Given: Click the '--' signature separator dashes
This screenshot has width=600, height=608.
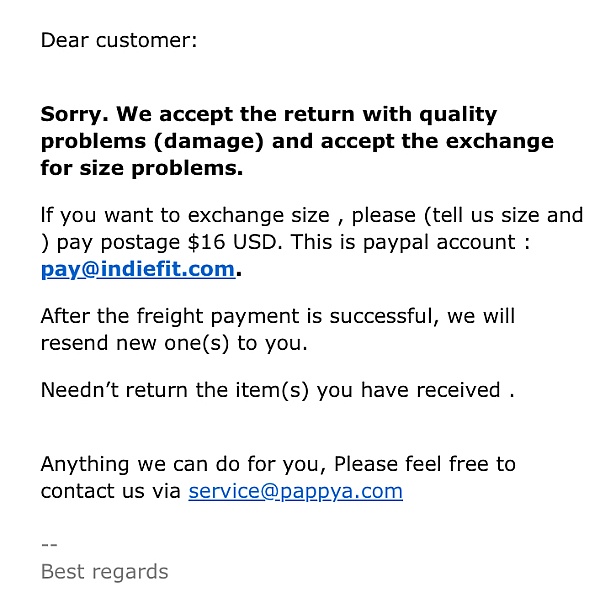Looking at the screenshot, I should 49,545.
